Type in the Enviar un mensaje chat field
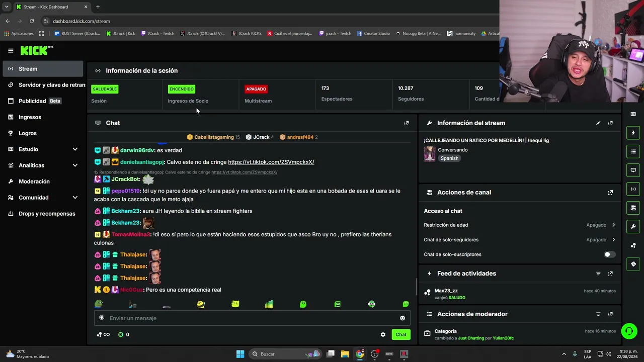Image resolution: width=644 pixels, height=362 pixels. coord(252,318)
